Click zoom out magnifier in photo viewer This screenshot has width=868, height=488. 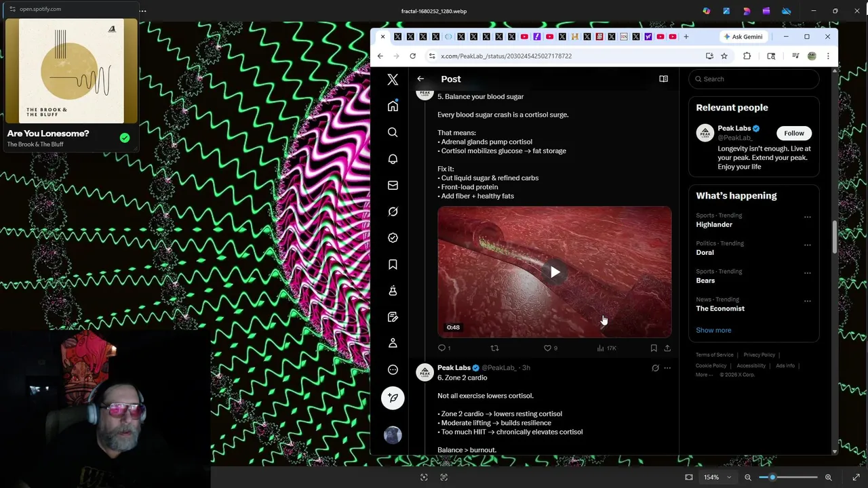pyautogui.click(x=748, y=477)
